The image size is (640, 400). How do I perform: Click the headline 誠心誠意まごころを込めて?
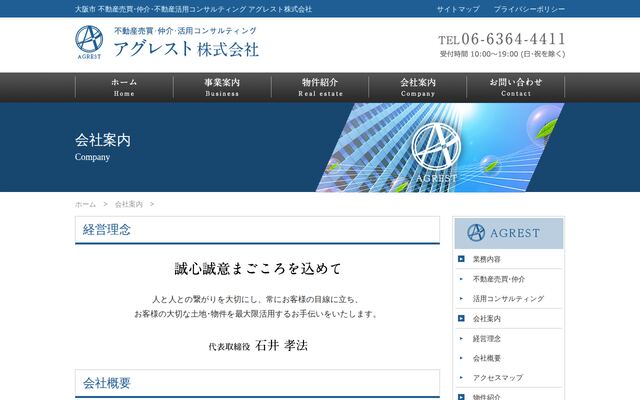click(x=258, y=269)
